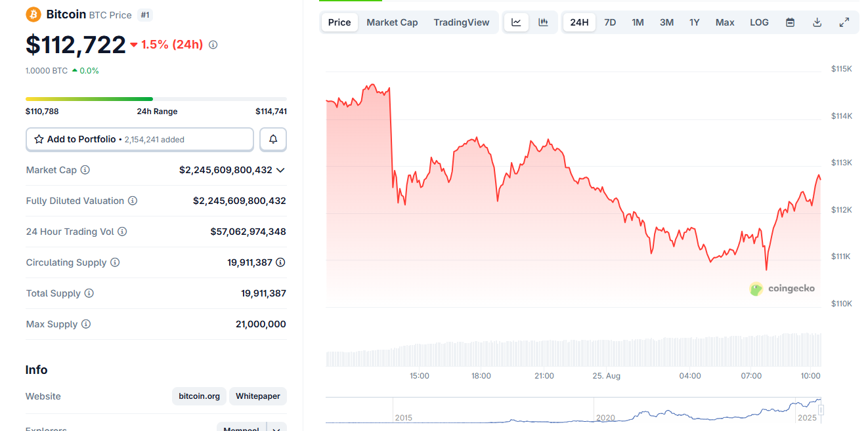Click the Bitcoin orange logo icon
Viewport: 868px width, 431px height.
tap(33, 14)
